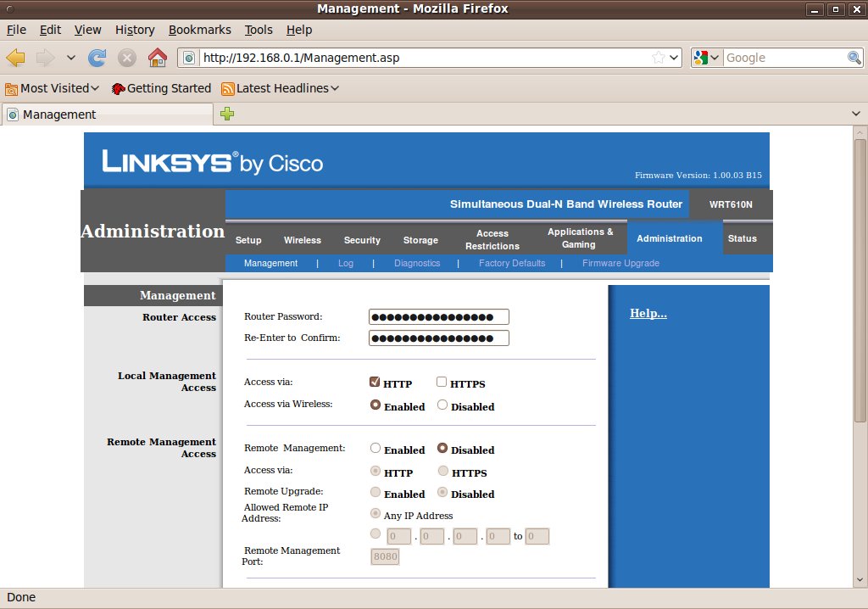Viewport: 868px width, 609px height.
Task: Expand the Most Visited bookmarks dropdown
Action: (x=53, y=88)
